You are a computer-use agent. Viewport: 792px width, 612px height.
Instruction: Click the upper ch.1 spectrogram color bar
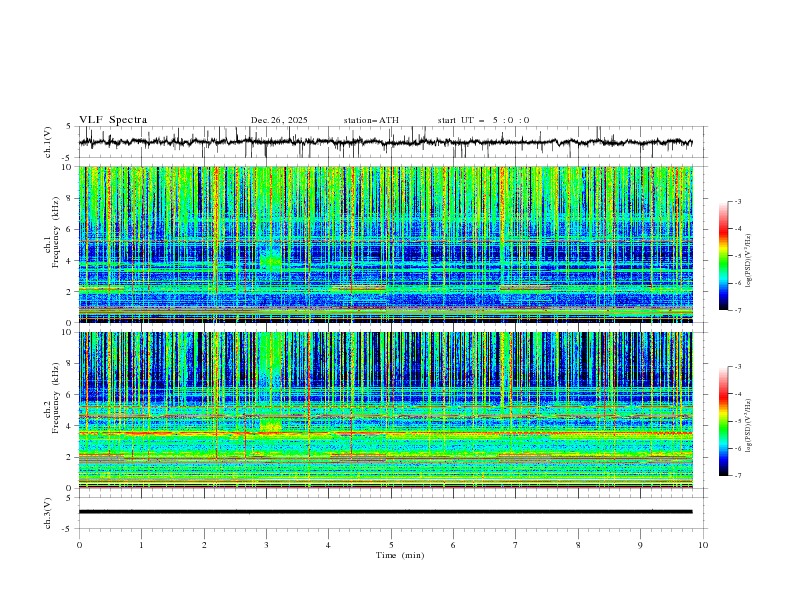723,256
